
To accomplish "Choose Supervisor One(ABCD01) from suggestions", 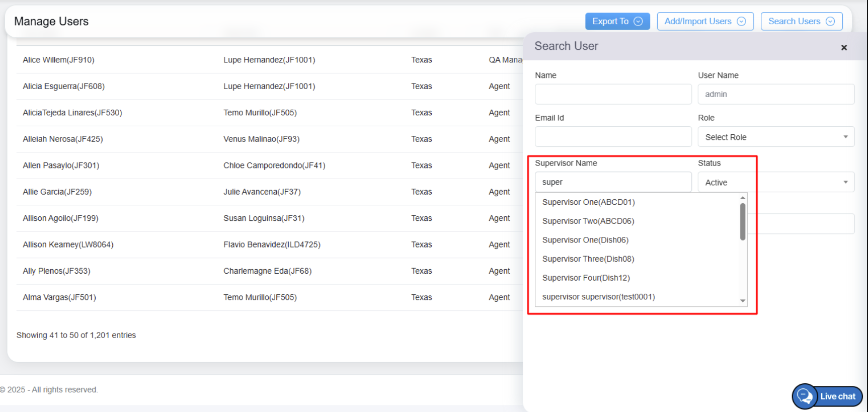I will point(588,202).
